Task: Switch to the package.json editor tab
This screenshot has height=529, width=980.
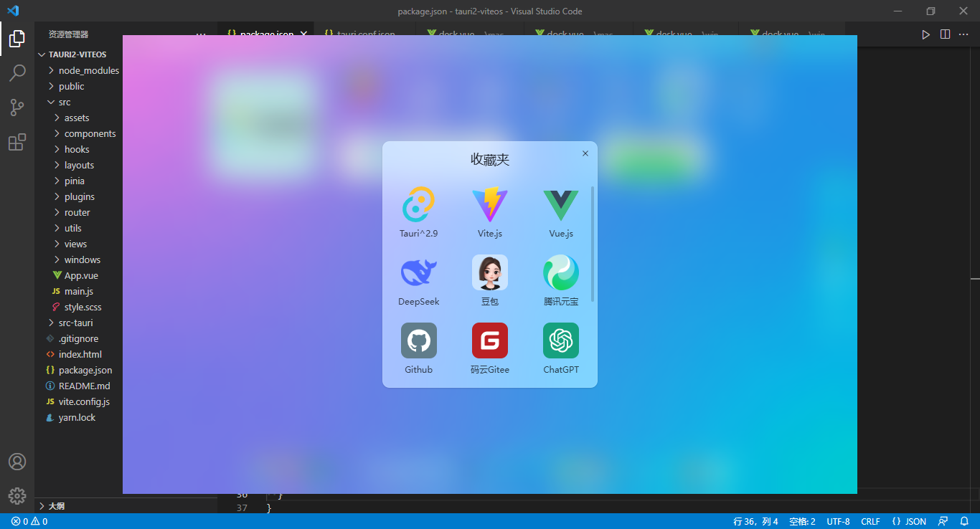Action: tap(267, 34)
